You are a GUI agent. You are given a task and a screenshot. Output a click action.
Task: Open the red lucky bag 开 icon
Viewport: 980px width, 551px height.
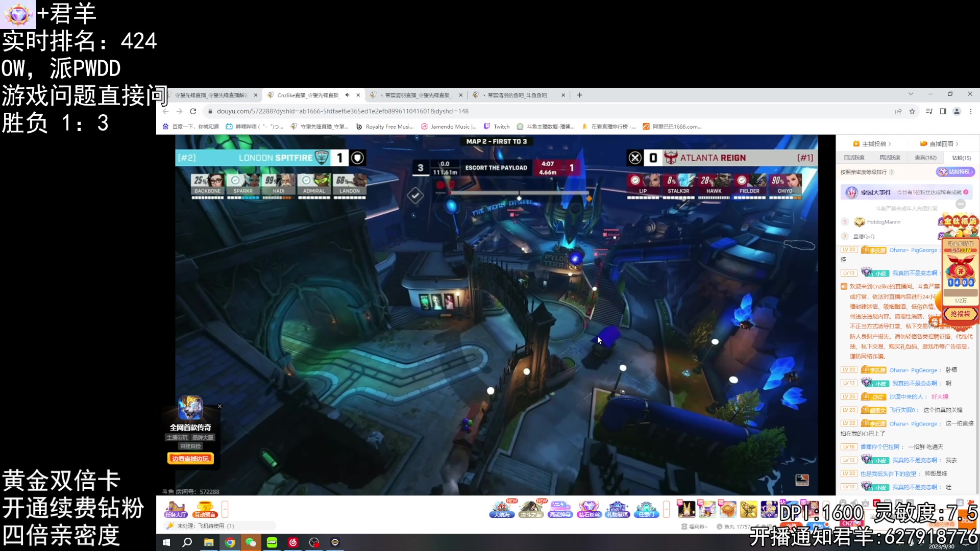(x=961, y=271)
